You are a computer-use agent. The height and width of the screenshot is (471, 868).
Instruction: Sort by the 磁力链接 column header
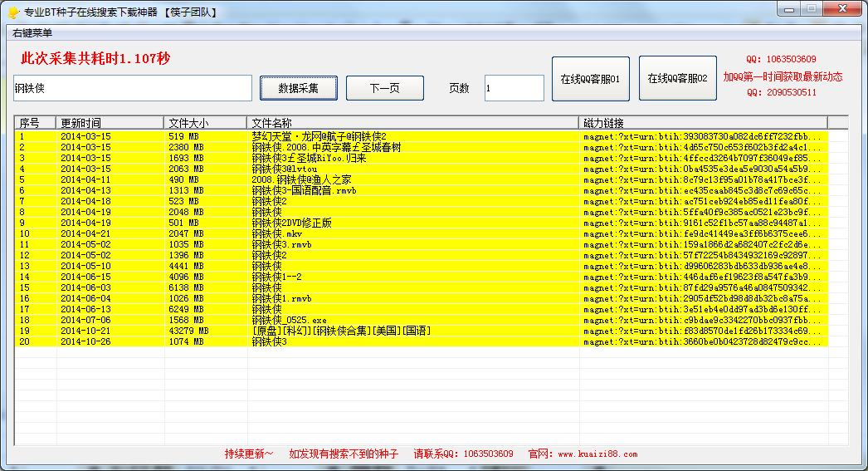pyautogui.click(x=703, y=122)
